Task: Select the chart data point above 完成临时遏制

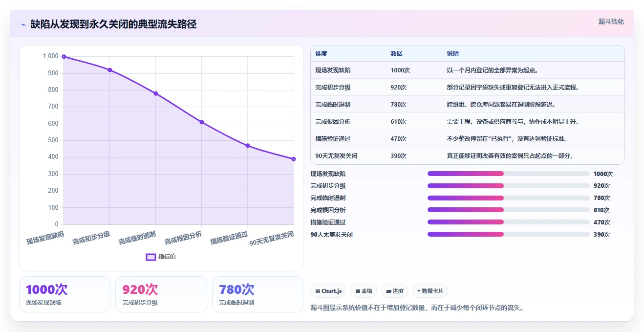Action: (155, 93)
